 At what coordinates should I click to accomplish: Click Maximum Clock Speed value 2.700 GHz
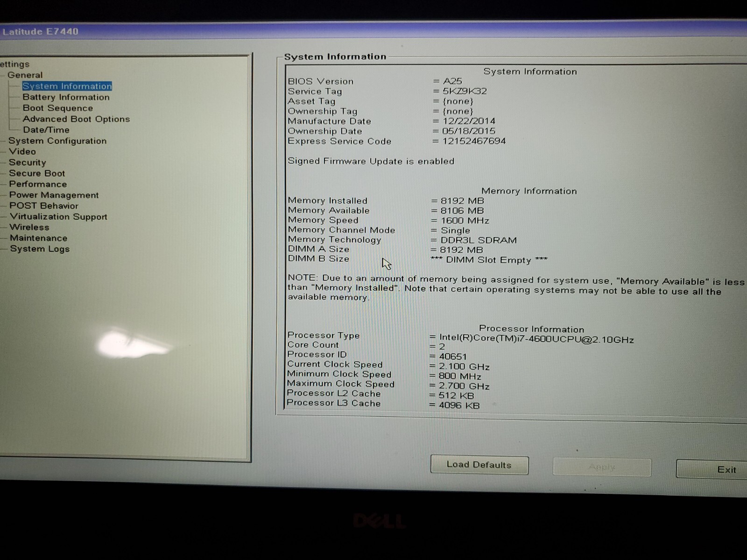pos(464,386)
